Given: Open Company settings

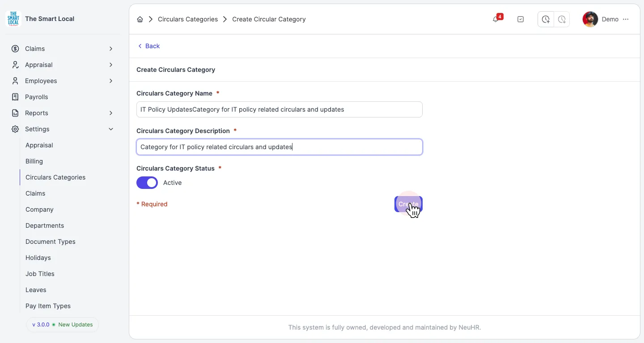Looking at the screenshot, I should [x=39, y=209].
